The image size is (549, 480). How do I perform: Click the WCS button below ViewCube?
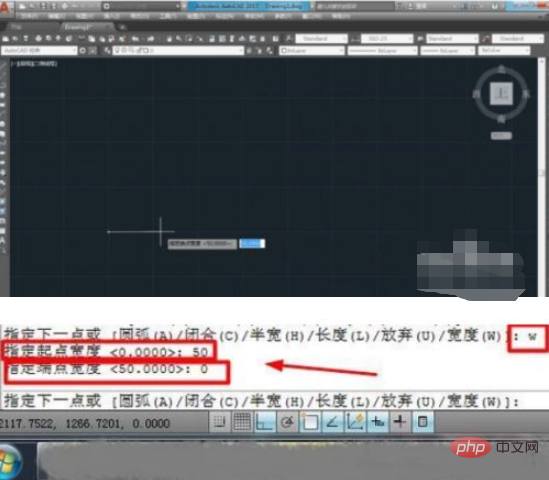coord(501,135)
